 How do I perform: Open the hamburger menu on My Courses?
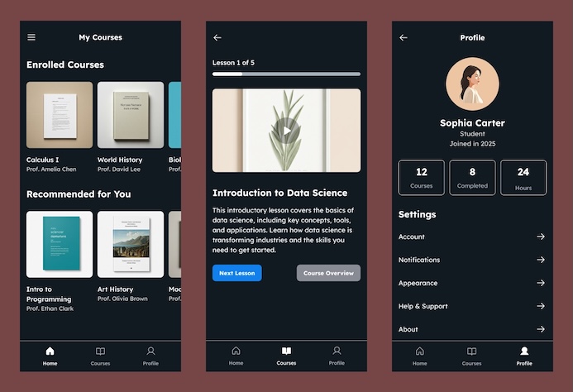(x=31, y=37)
